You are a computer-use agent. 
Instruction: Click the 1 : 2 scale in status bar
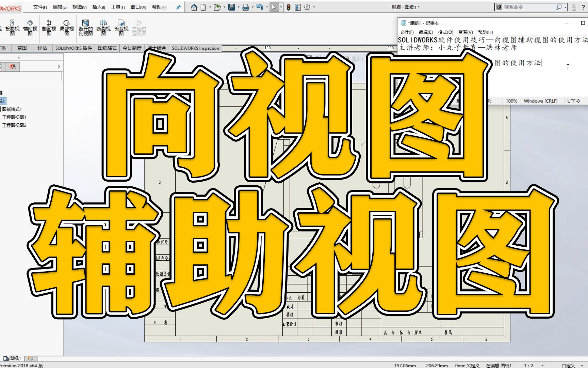529,366
